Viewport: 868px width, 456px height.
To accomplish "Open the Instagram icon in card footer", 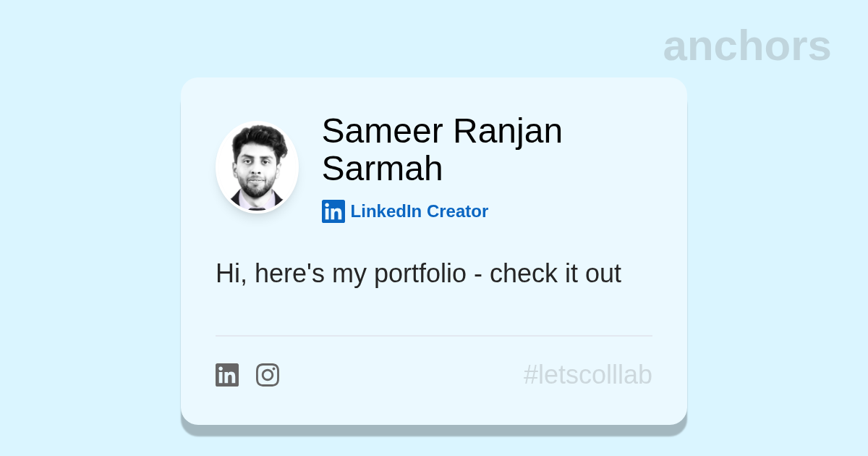I will tap(268, 375).
